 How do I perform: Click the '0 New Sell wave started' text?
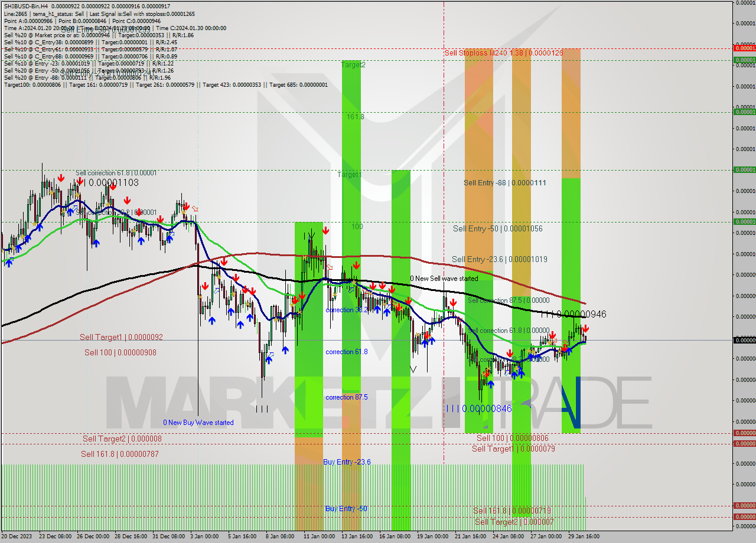coord(444,279)
